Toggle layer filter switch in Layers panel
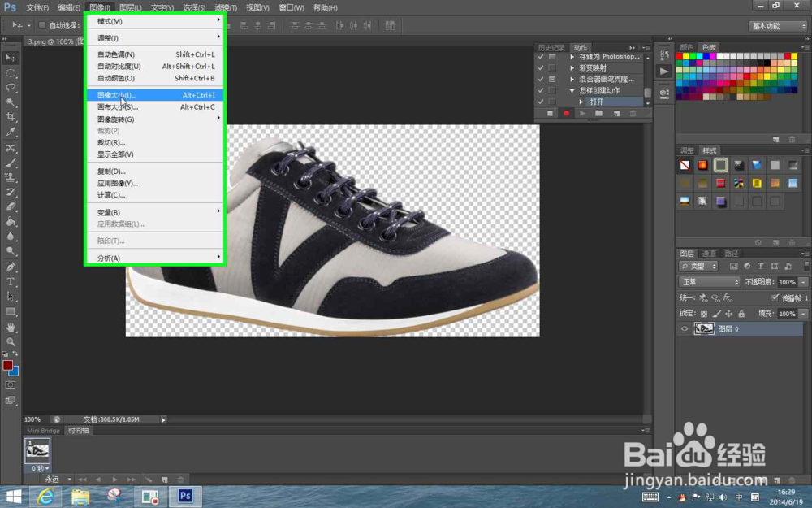 806,266
